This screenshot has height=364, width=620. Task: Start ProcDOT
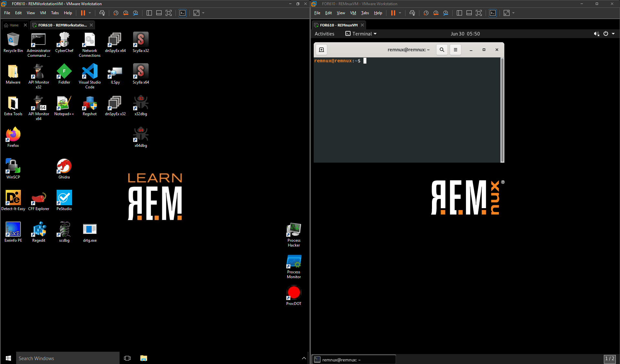point(293,292)
